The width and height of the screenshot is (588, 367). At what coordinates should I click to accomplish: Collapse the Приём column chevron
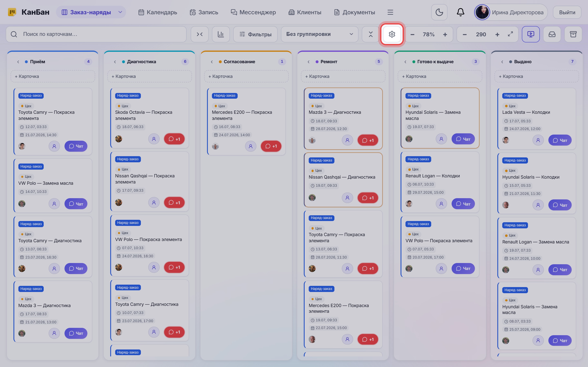tap(18, 62)
